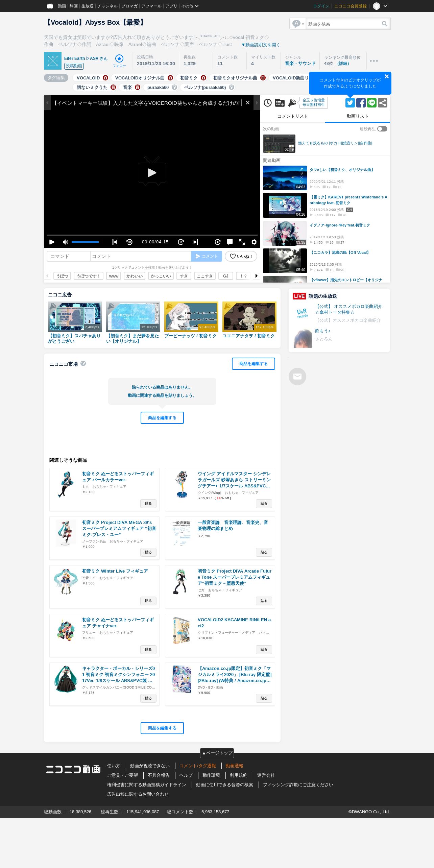The width and height of the screenshot is (434, 868).
Task: Click ニコニコ市場 help question icon
Action: tap(83, 363)
